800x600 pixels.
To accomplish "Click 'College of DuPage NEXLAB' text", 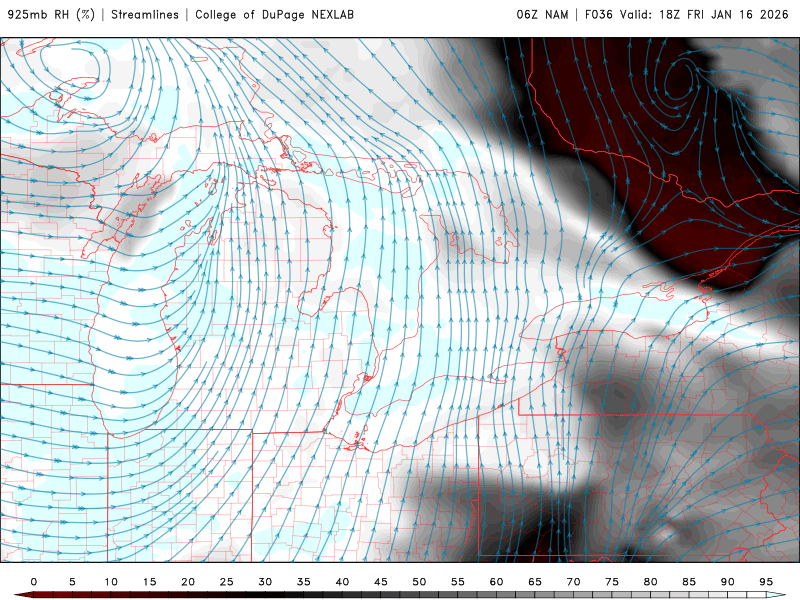I will tap(274, 15).
